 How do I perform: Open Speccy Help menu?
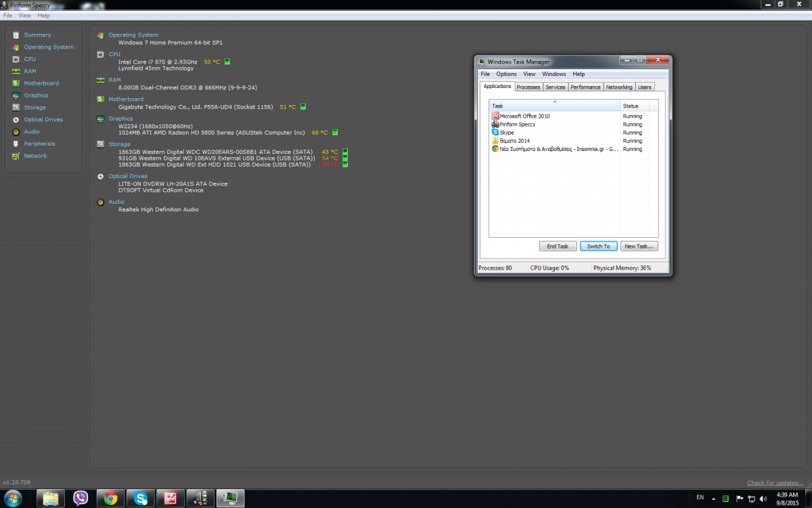[x=43, y=15]
